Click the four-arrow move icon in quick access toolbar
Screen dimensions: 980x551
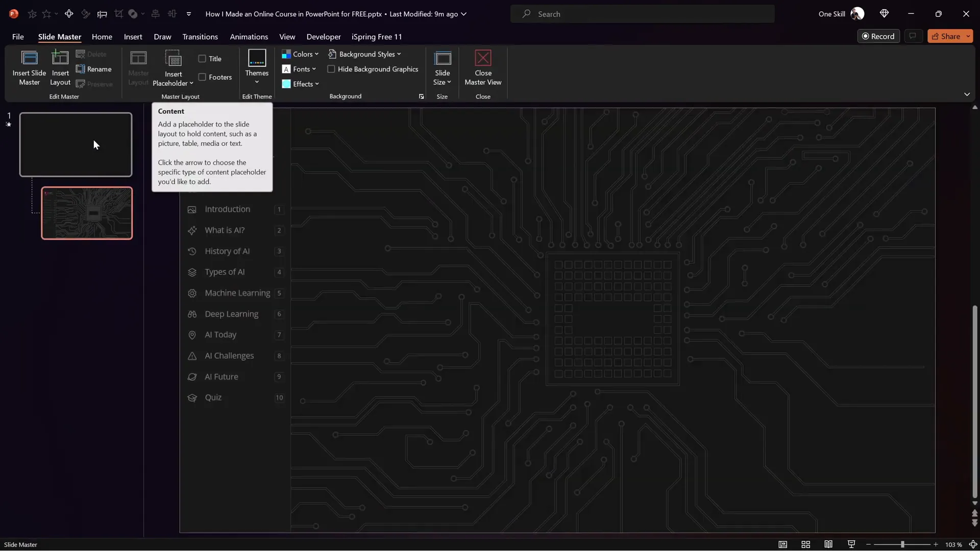(69, 14)
